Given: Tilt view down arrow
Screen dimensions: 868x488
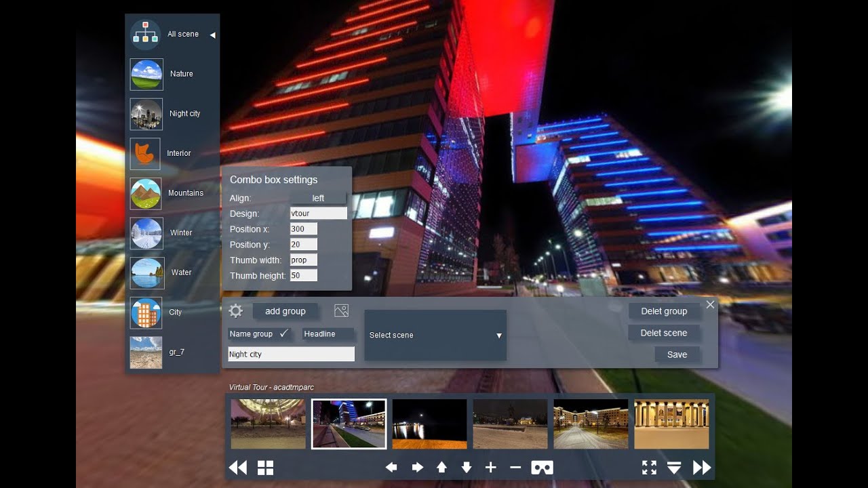Looking at the screenshot, I should click(x=467, y=468).
